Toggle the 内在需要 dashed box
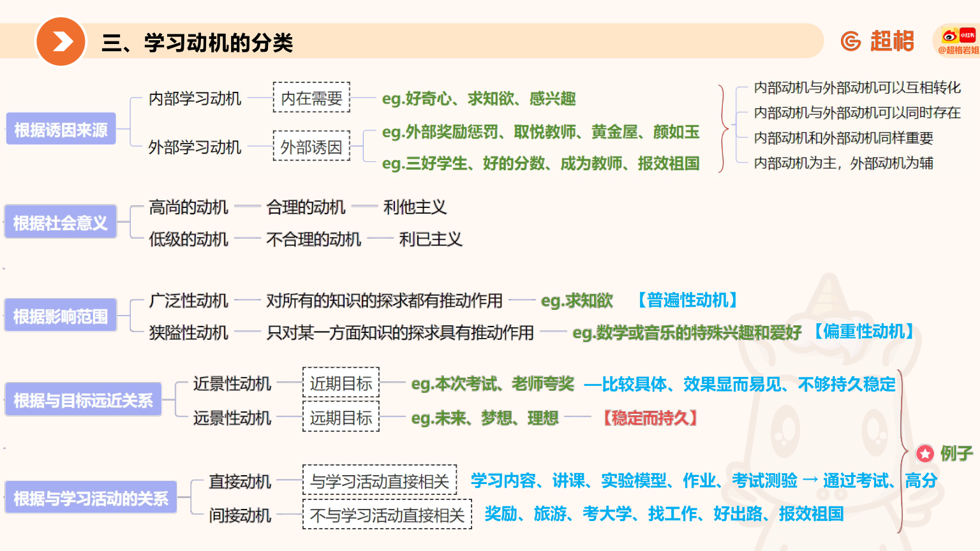This screenshot has width=980, height=551. 311,98
